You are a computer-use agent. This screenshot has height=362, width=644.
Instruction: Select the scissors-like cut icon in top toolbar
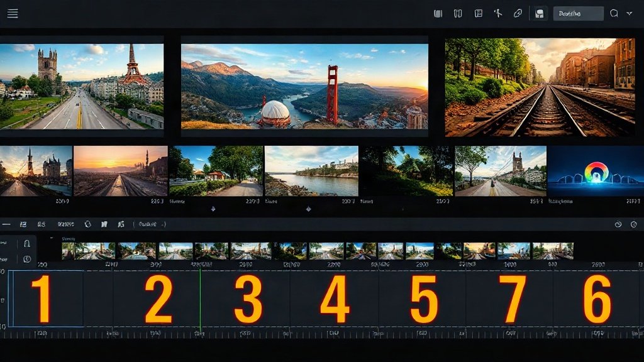(x=498, y=14)
